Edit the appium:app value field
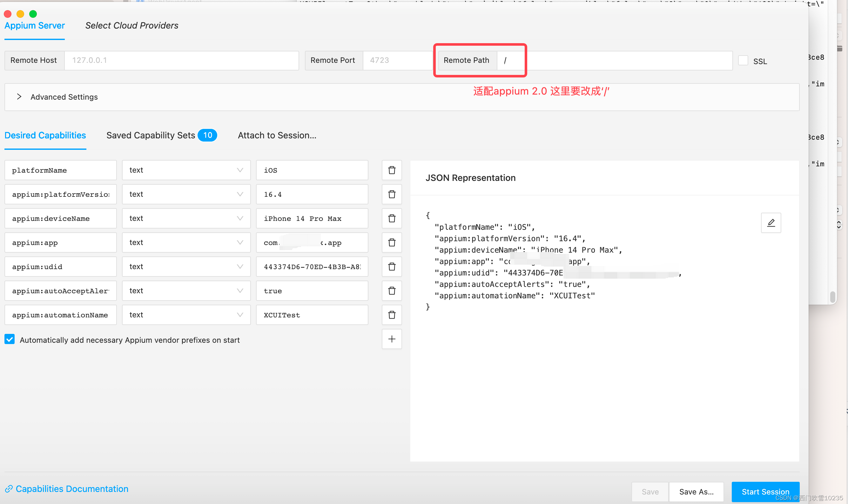This screenshot has width=848, height=504. pos(312,242)
